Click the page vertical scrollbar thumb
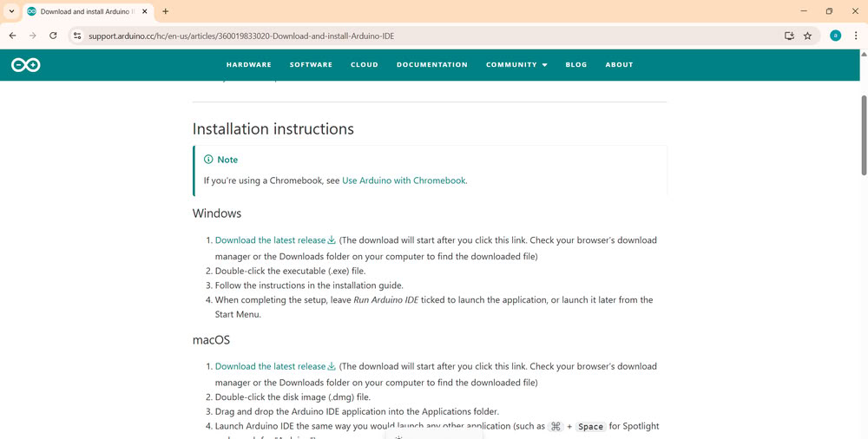 864,135
